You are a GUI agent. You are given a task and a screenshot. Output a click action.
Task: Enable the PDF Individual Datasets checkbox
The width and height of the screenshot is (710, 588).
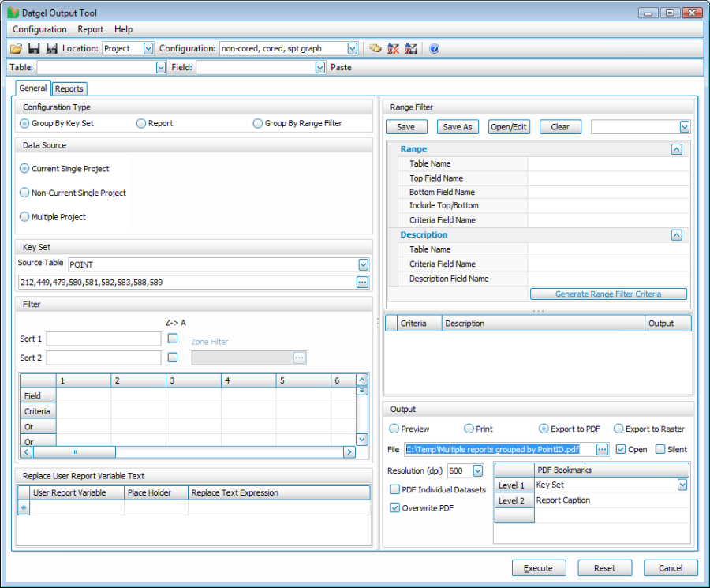(395, 490)
